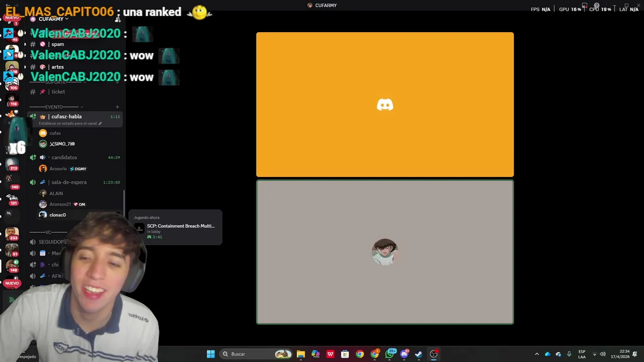
Task: Click the speaker icon of the candidatos channel
Action: [x=33, y=157]
